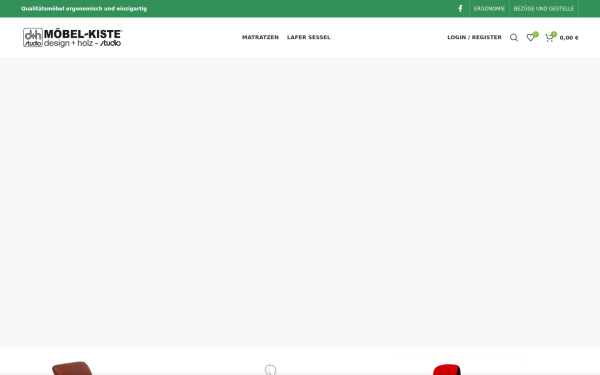Open Bezüge und Gestelle link
Image resolution: width=600 pixels, height=375 pixels.
tap(544, 8)
